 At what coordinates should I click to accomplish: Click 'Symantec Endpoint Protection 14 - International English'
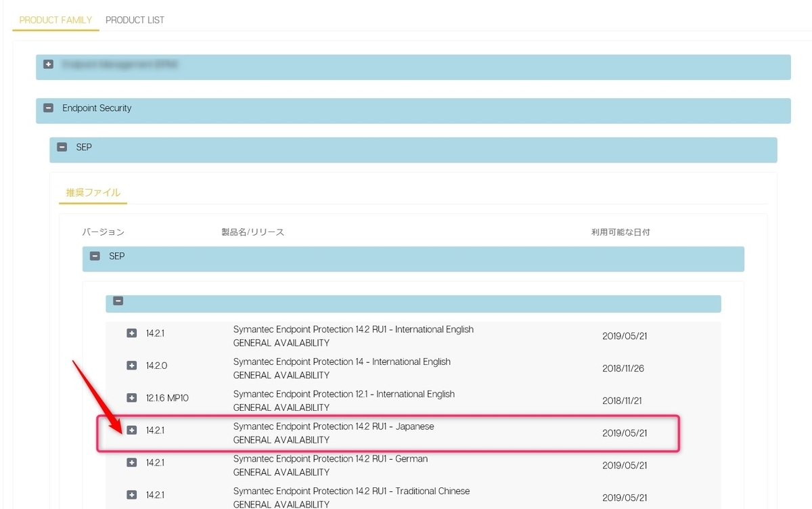[342, 362]
